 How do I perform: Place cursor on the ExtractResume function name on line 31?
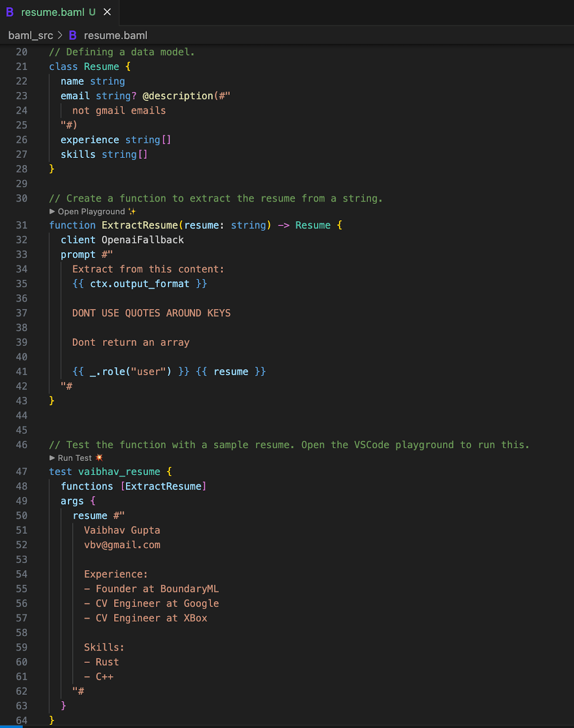click(140, 225)
